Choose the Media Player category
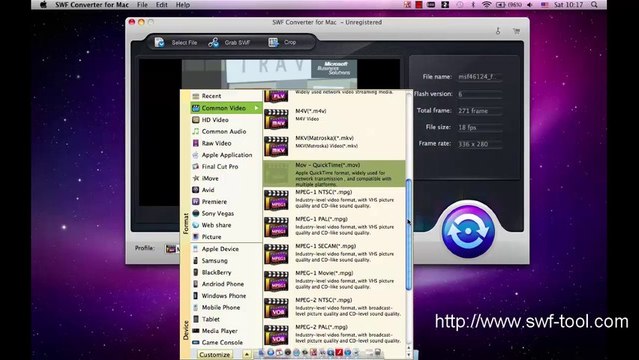 point(226,331)
